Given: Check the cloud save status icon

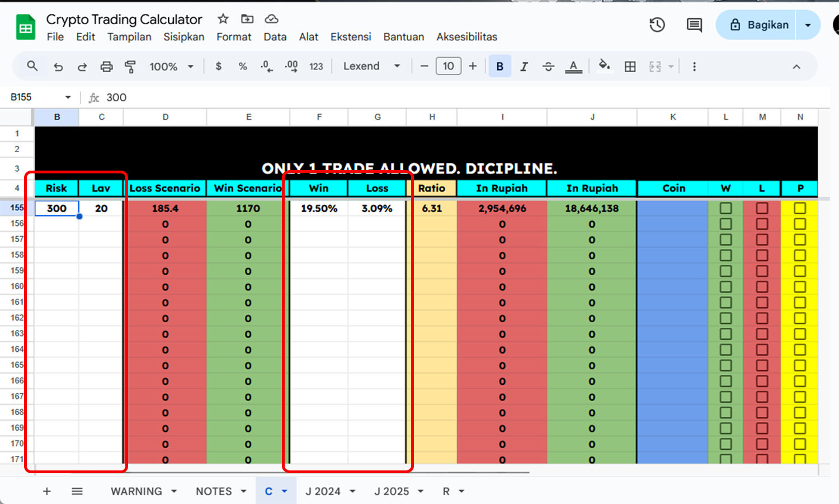Looking at the screenshot, I should (271, 19).
